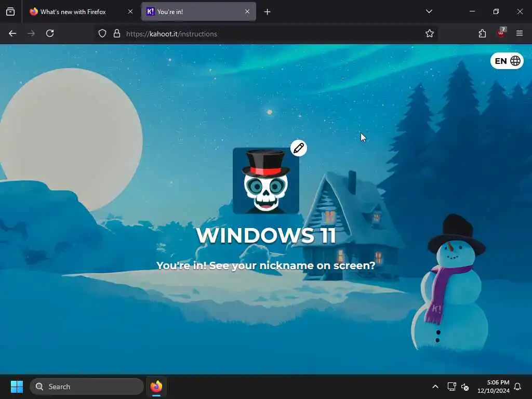Viewport: 532px width, 399px height.
Task: Show hidden system tray icons
Action: [x=435, y=387]
